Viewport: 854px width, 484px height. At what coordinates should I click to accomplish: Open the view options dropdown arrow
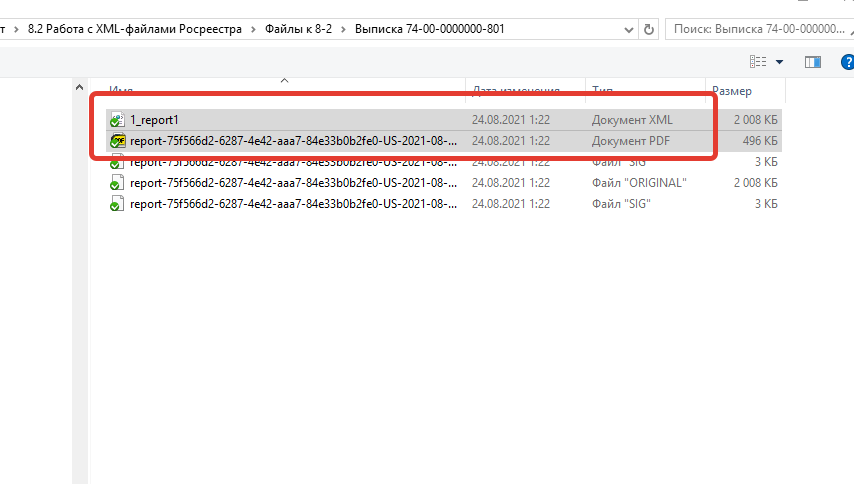click(x=779, y=62)
